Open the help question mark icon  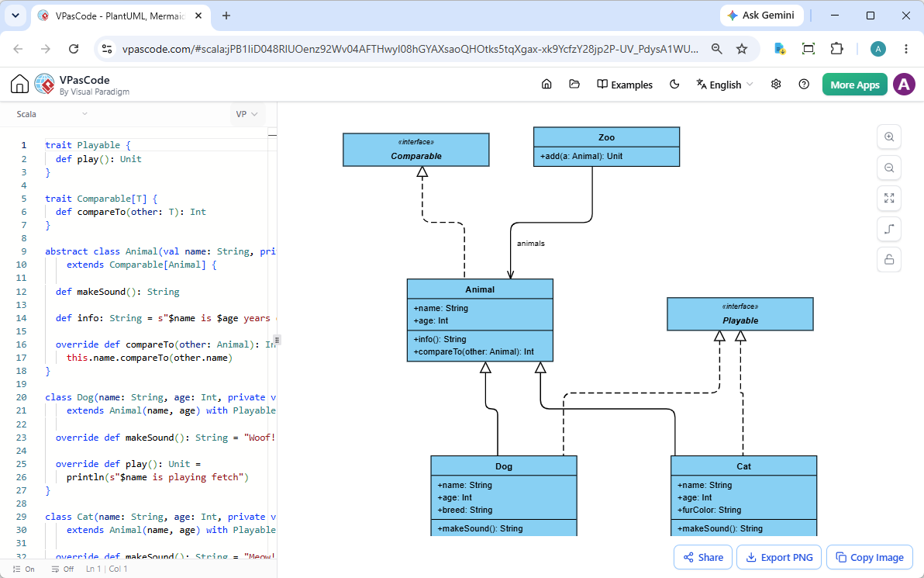(804, 85)
